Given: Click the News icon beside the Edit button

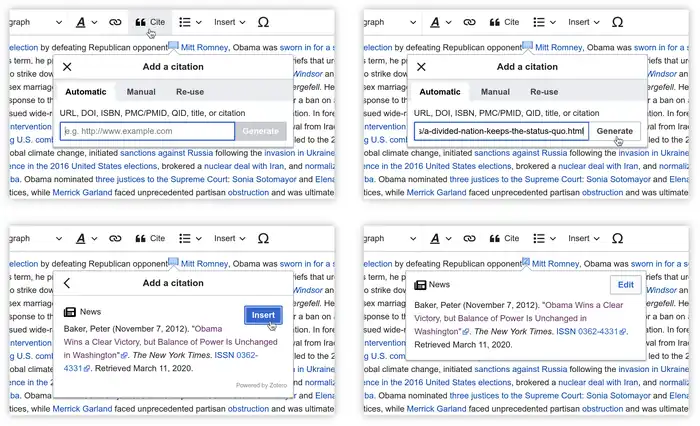Looking at the screenshot, I should click(x=420, y=285).
